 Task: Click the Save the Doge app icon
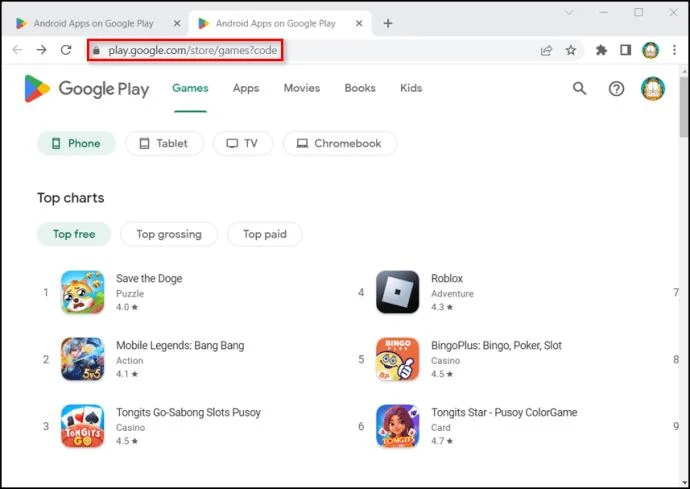point(82,292)
